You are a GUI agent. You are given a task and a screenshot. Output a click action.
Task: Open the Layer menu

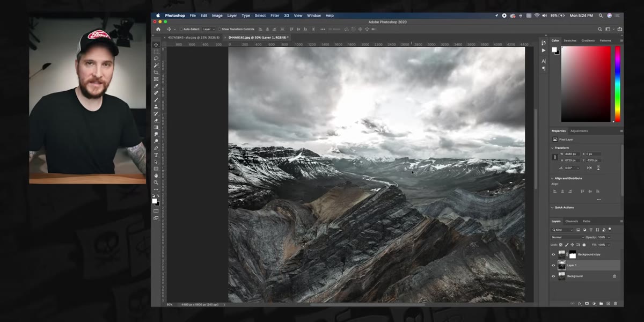[x=232, y=16]
